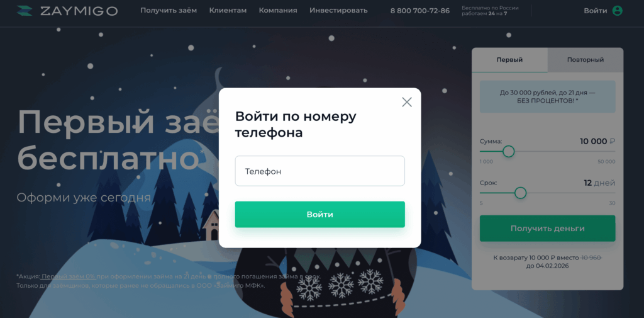644x318 pixels.
Task: Call the 8 800 700-72-86 phone number
Action: [419, 11]
